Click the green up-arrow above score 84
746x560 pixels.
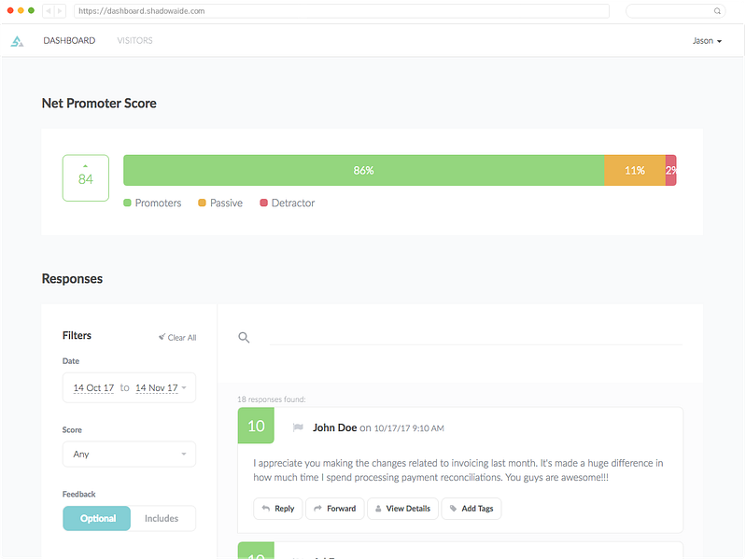(86, 166)
